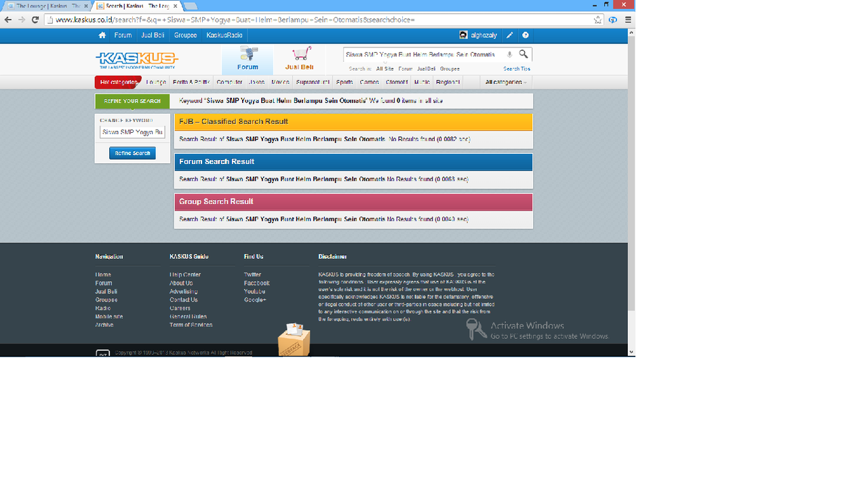The height and width of the screenshot is (488, 868).
Task: Open Facebook footer link
Action: [256, 283]
